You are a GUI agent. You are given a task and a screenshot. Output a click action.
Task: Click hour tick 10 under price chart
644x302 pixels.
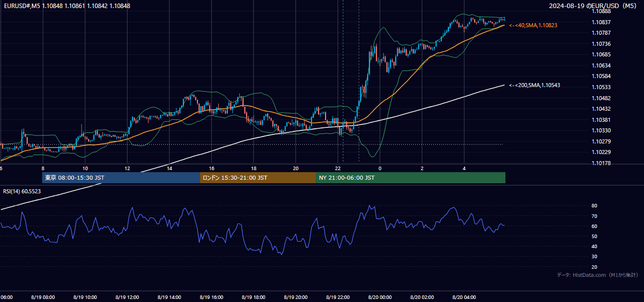85,169
